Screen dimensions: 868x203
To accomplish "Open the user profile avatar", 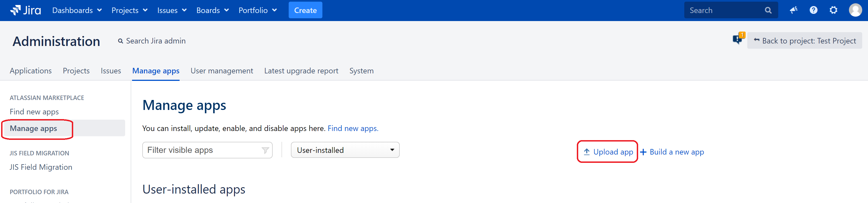I will coord(855,10).
